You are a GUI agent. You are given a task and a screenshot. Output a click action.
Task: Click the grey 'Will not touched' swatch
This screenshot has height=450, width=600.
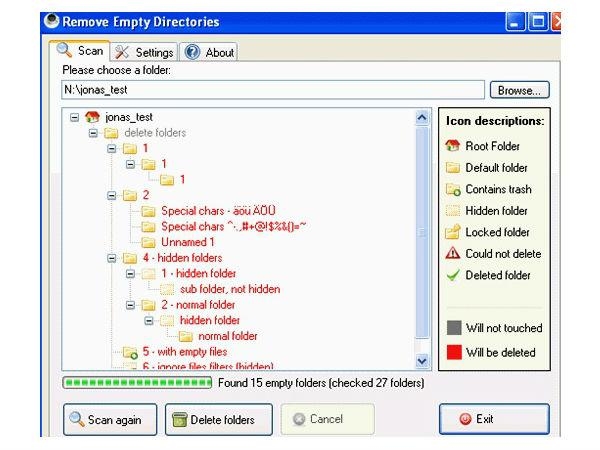(x=454, y=328)
